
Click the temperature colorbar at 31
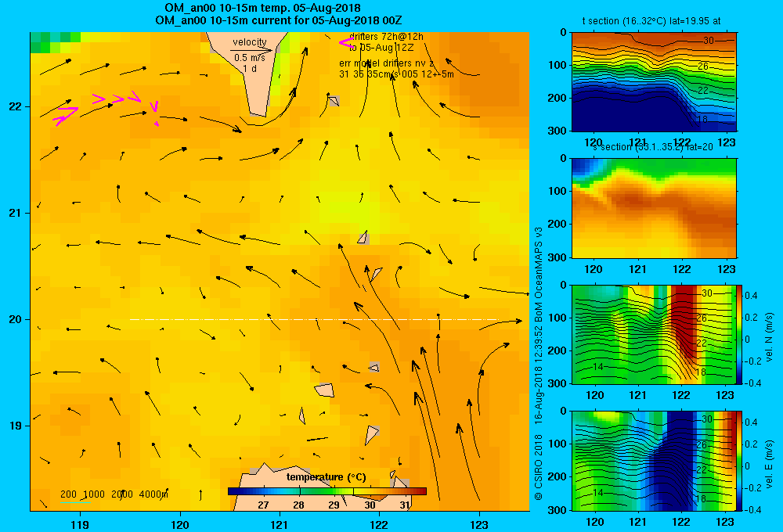coord(405,491)
